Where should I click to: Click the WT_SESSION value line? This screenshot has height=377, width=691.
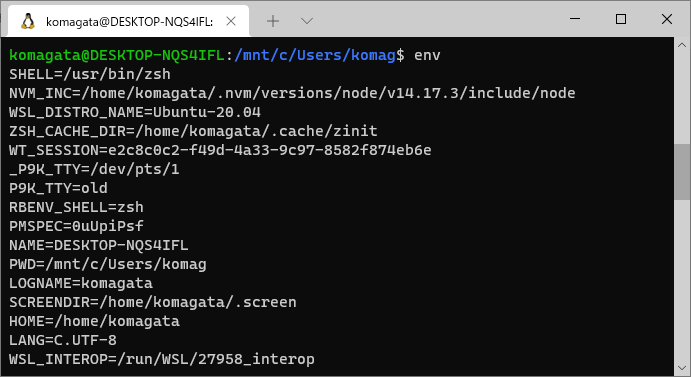tap(220, 150)
